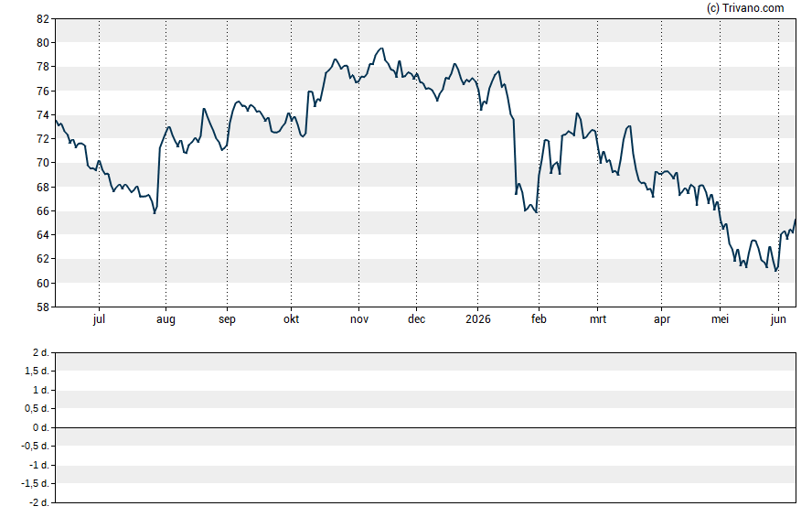This screenshot has width=812, height=517.
Task: Click the 'apr' month label
Action: pos(662,319)
